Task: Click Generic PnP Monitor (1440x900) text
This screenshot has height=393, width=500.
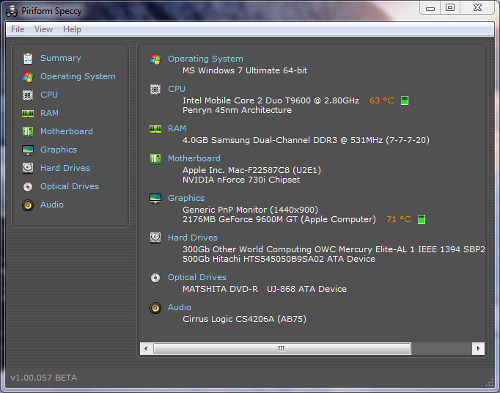Action: pyautogui.click(x=250, y=210)
